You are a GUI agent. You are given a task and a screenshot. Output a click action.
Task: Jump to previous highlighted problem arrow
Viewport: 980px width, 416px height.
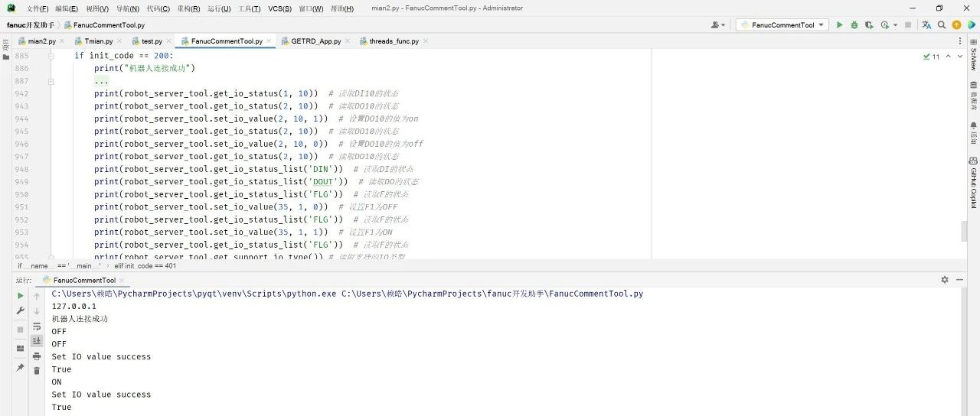pos(949,57)
